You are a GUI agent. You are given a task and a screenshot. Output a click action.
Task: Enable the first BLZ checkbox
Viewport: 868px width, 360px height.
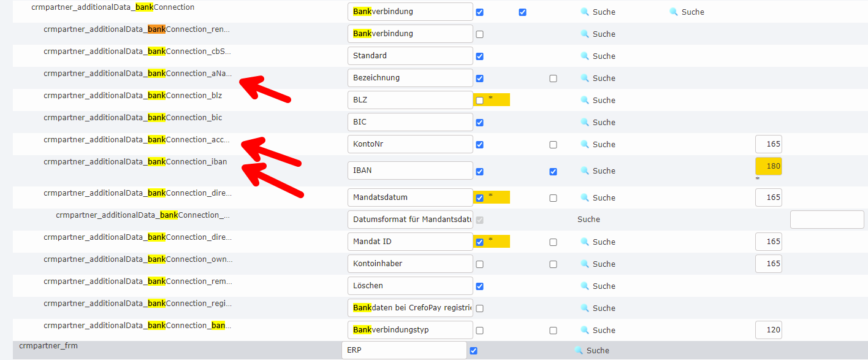tap(479, 101)
